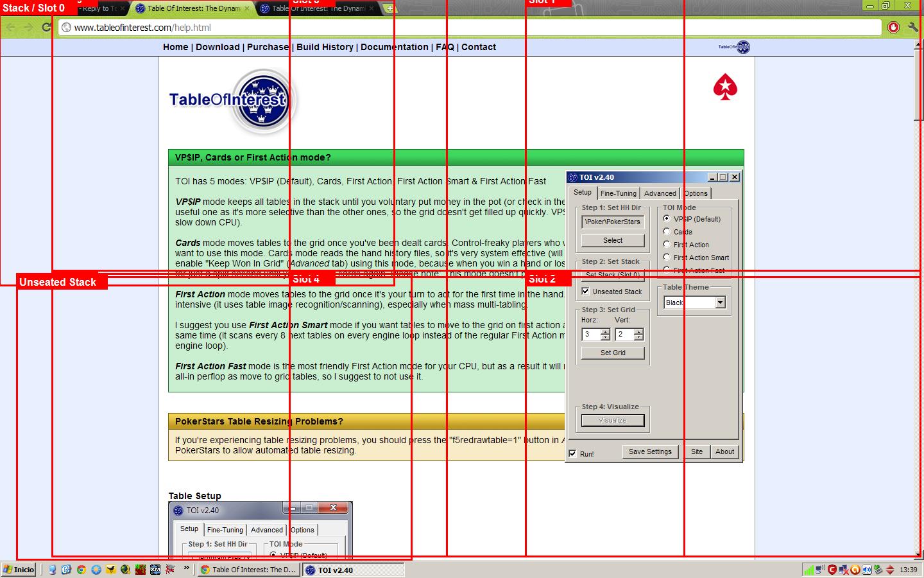Screen dimensions: 924x578
Task: Go forward using browser forward arrow
Action: pyautogui.click(x=28, y=27)
